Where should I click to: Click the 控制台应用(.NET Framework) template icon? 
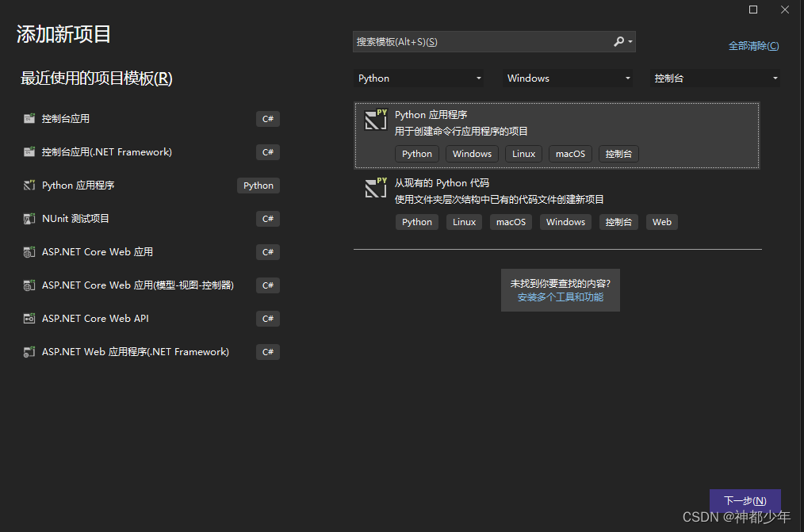29,151
